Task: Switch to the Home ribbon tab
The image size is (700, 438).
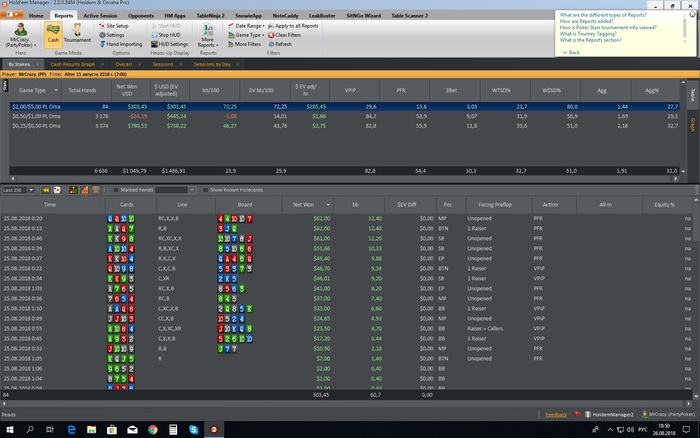Action: 36,16
